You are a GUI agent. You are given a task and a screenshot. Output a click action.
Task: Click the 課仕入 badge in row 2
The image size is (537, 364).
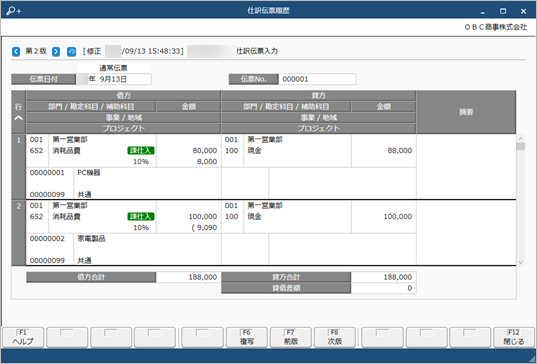coord(141,217)
